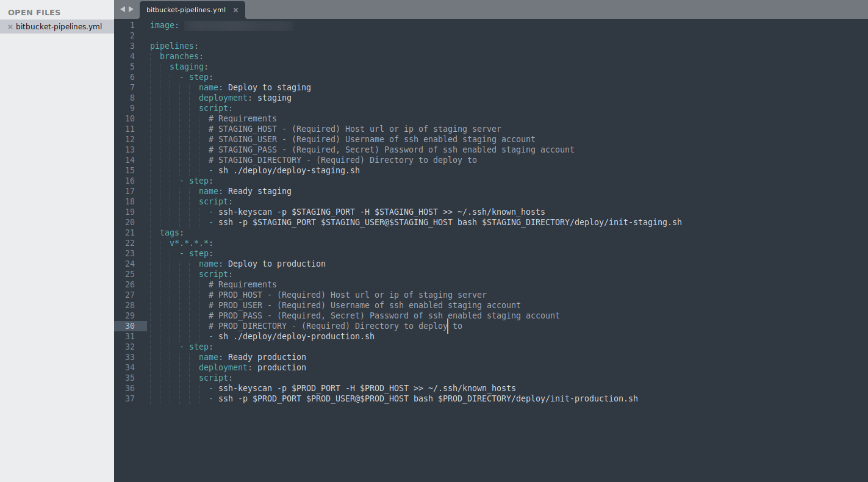Click the OPEN FILES sidebar heading
Screen dimensions: 868x482
tap(34, 12)
